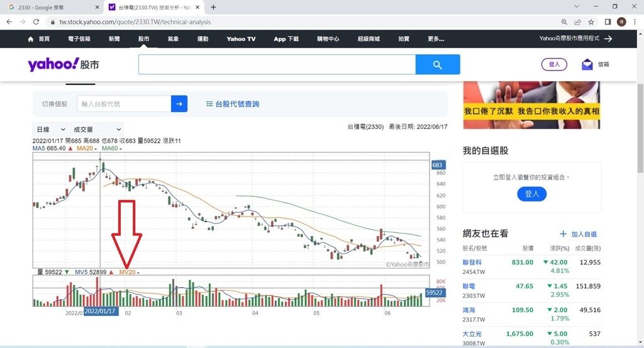The image size is (644, 348).
Task: Click the 網友也在看 heading
Action: [486, 233]
